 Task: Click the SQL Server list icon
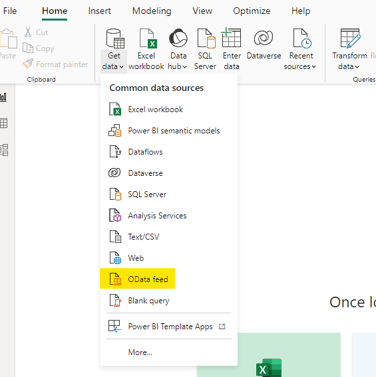pos(115,194)
